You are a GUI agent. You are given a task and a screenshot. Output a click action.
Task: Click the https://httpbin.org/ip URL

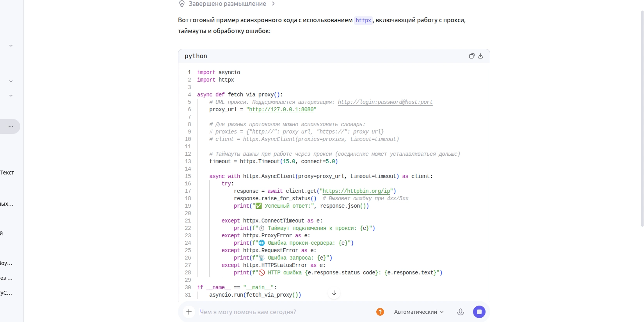(356, 191)
